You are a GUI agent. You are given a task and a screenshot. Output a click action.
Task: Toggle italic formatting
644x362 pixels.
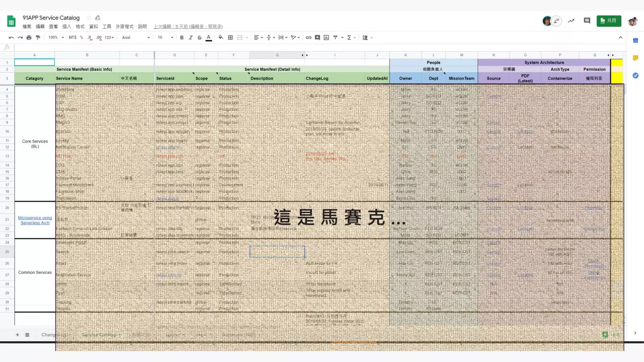(191, 38)
